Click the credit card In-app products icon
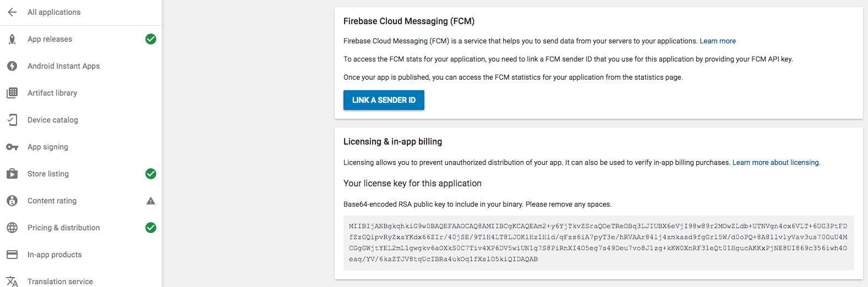Screen dimensions: 868x287 12,255
